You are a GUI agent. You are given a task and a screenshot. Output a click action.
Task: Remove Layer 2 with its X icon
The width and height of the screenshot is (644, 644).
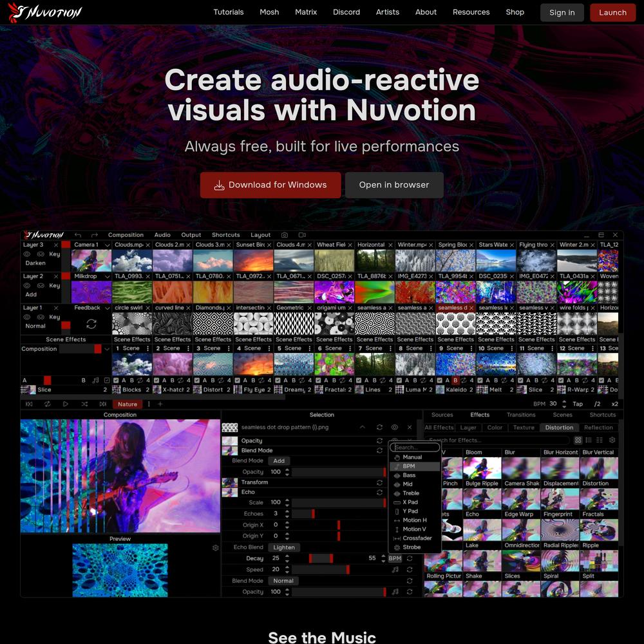tap(56, 276)
